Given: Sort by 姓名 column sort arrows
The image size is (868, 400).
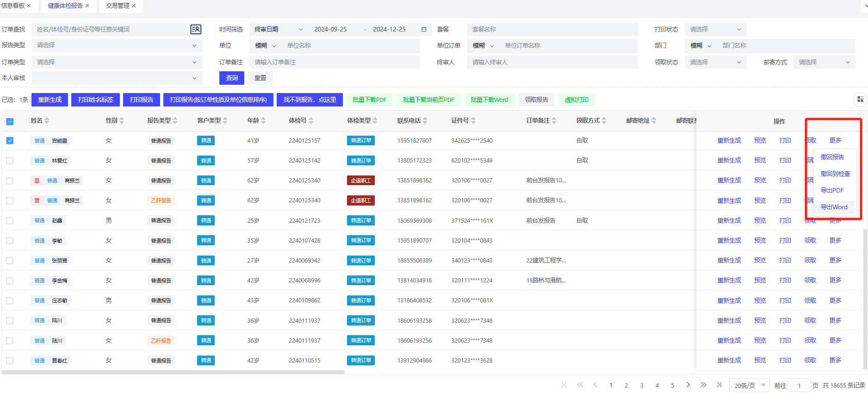Looking at the screenshot, I should [x=47, y=120].
